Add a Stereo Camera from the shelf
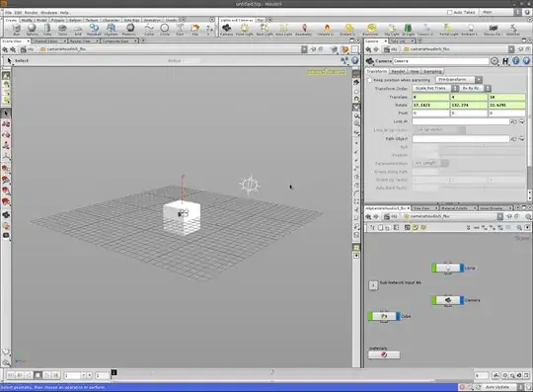 [x=493, y=30]
